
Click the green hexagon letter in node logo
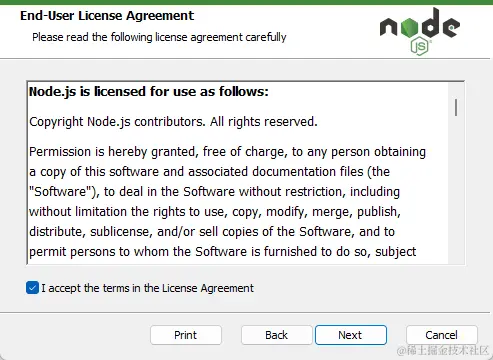pos(409,27)
